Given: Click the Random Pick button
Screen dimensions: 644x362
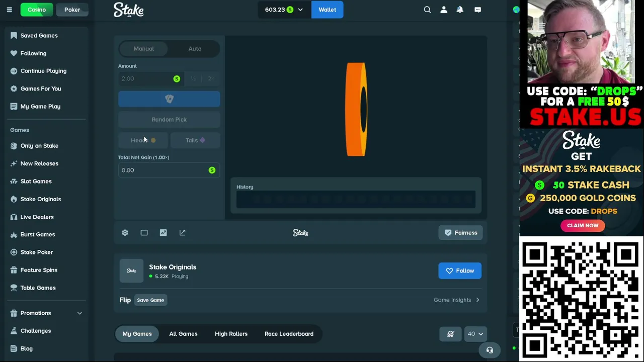Looking at the screenshot, I should tap(169, 120).
